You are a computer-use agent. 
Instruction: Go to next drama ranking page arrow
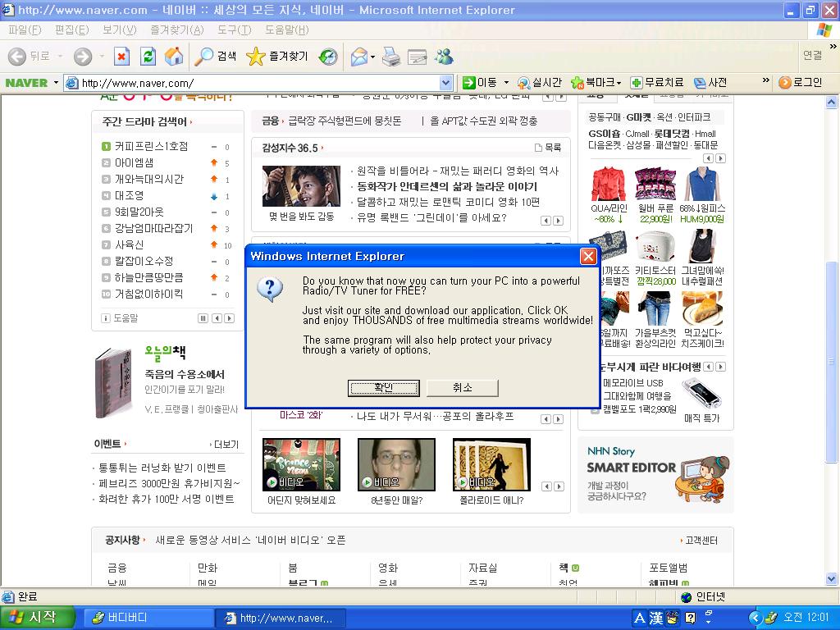tap(230, 318)
